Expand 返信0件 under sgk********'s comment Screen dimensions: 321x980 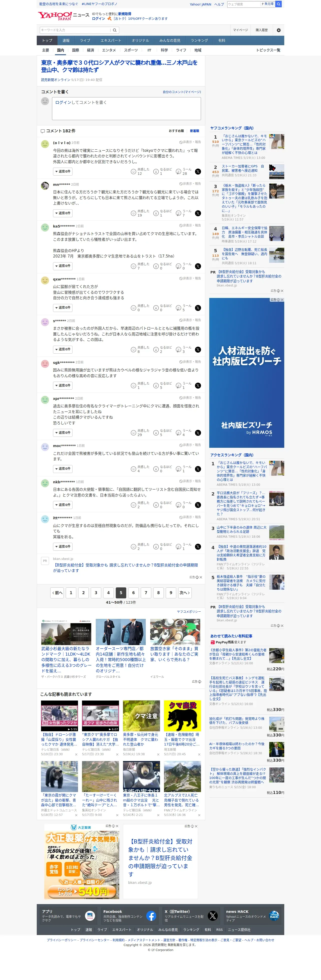click(63, 386)
